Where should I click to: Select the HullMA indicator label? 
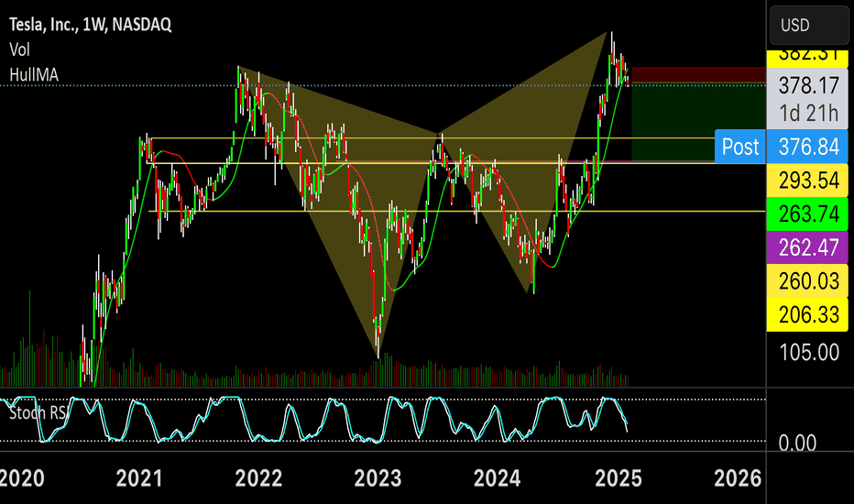(x=34, y=74)
